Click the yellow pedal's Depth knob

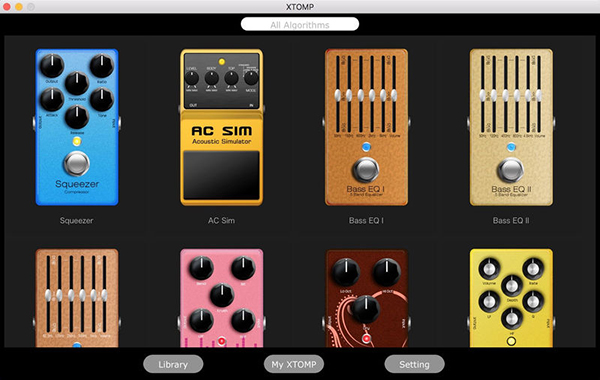click(512, 286)
